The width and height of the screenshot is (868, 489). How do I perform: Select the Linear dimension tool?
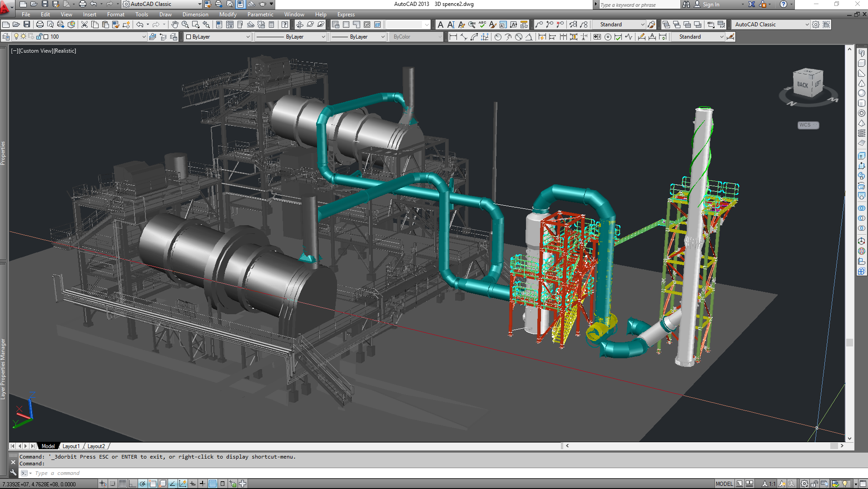[453, 37]
